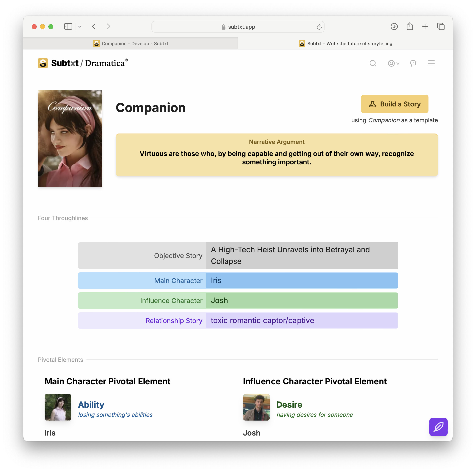The width and height of the screenshot is (476, 472).
Task: Switch to Subtxt - Write the future tab
Action: pyautogui.click(x=345, y=44)
